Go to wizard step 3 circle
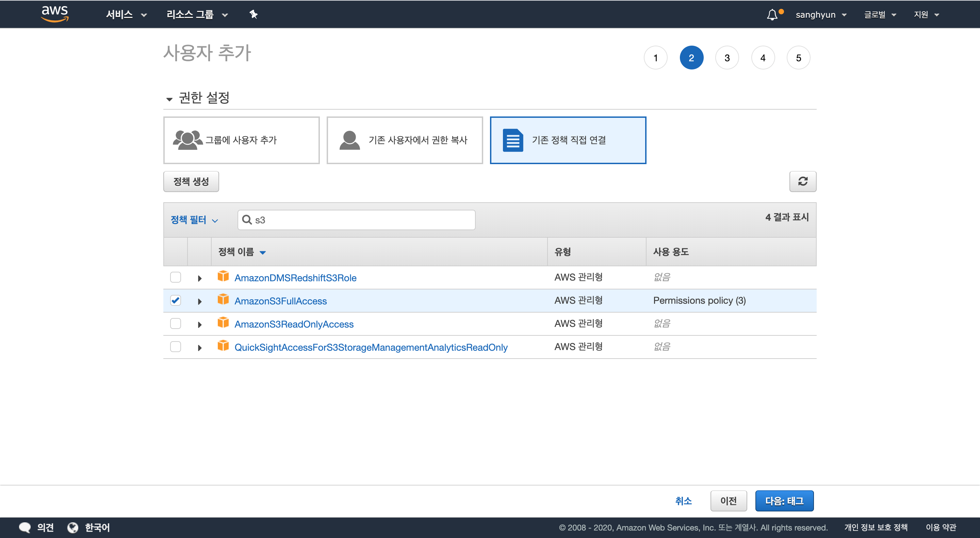The width and height of the screenshot is (980, 538). tap(726, 58)
